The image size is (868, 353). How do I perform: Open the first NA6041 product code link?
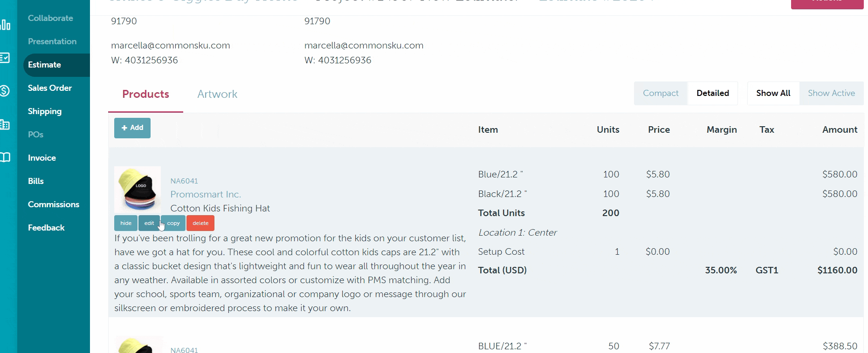click(184, 181)
